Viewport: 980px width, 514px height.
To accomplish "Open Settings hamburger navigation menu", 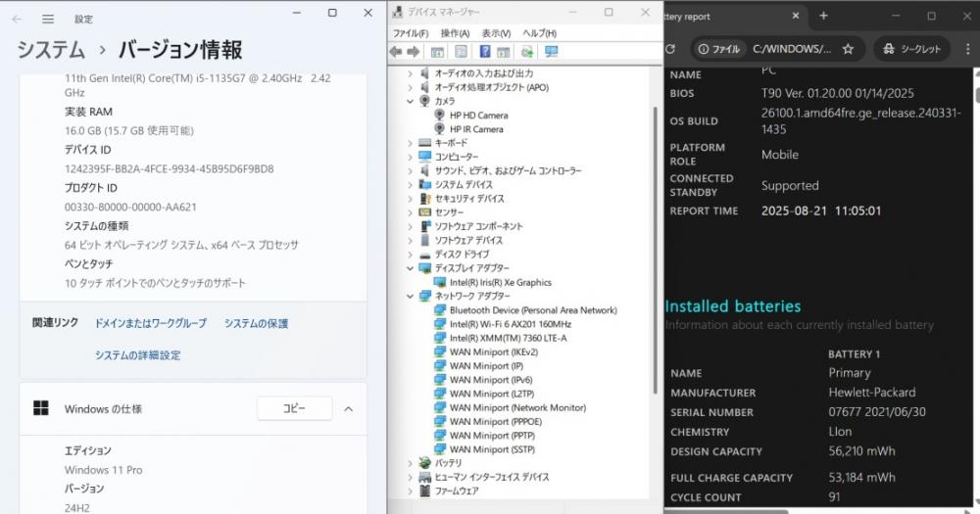I will click(48, 20).
